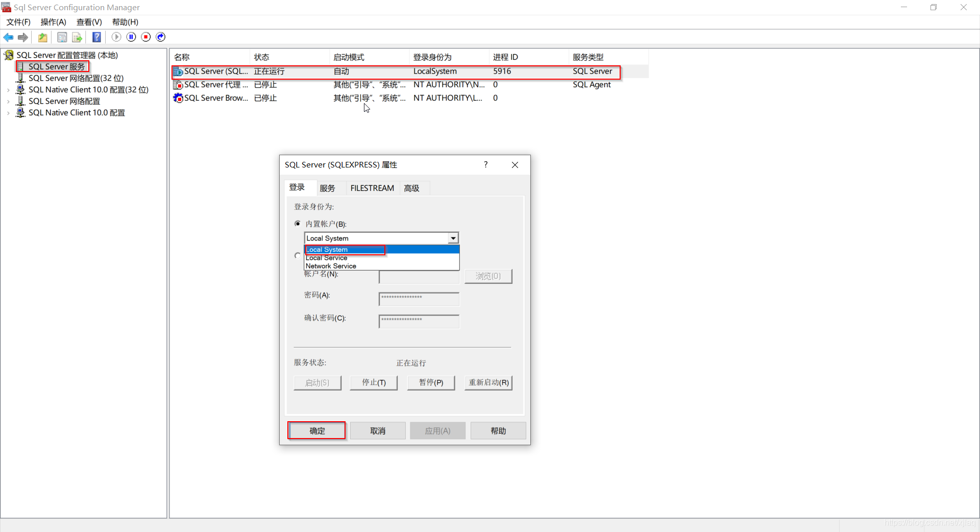Open the 查看(V) menu
980x532 pixels.
[x=89, y=22]
